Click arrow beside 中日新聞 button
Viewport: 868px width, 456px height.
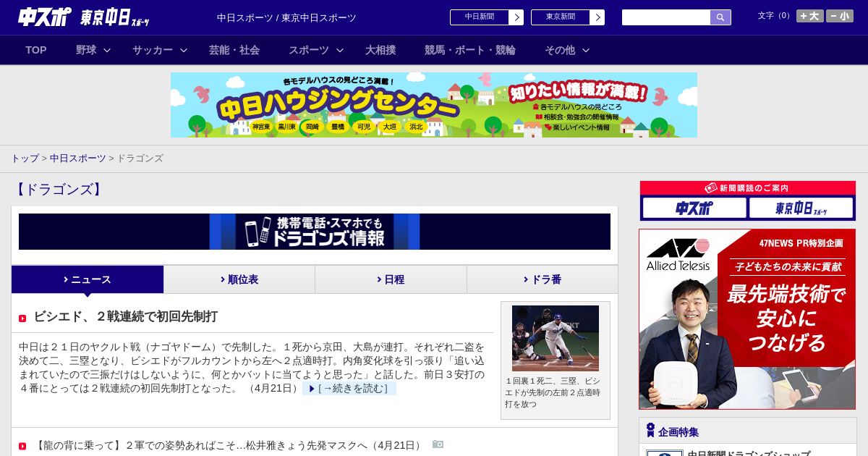(x=516, y=17)
